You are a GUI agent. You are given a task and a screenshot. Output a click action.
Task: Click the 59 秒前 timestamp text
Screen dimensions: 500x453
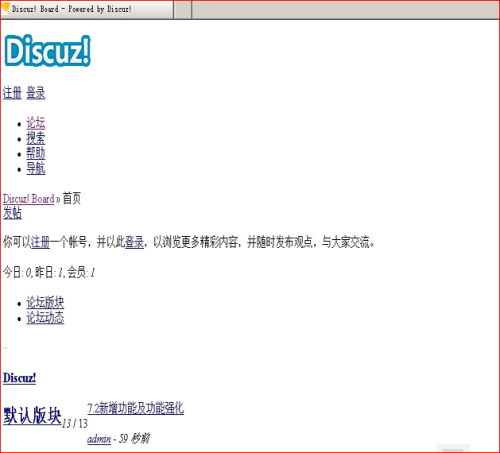[134, 439]
